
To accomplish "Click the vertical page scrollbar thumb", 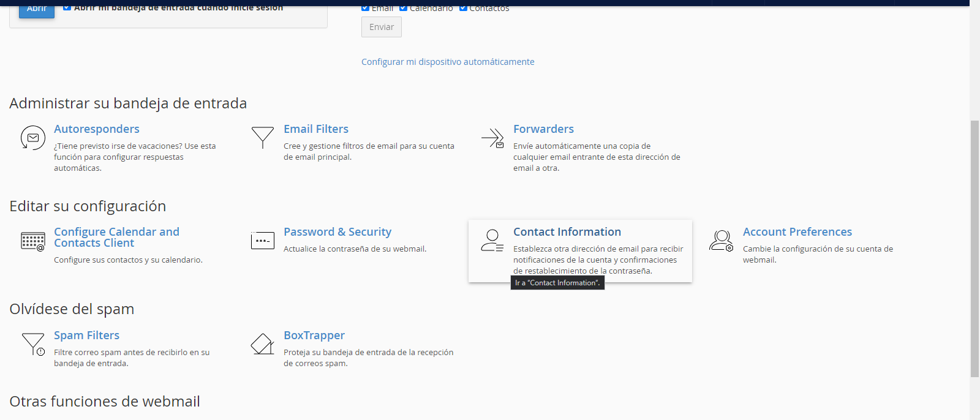I will 974,248.
